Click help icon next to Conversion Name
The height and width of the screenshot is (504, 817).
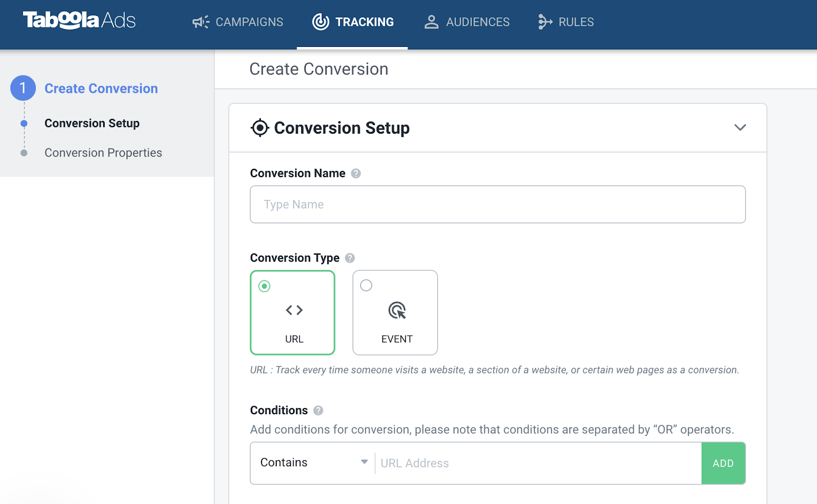pyautogui.click(x=356, y=173)
